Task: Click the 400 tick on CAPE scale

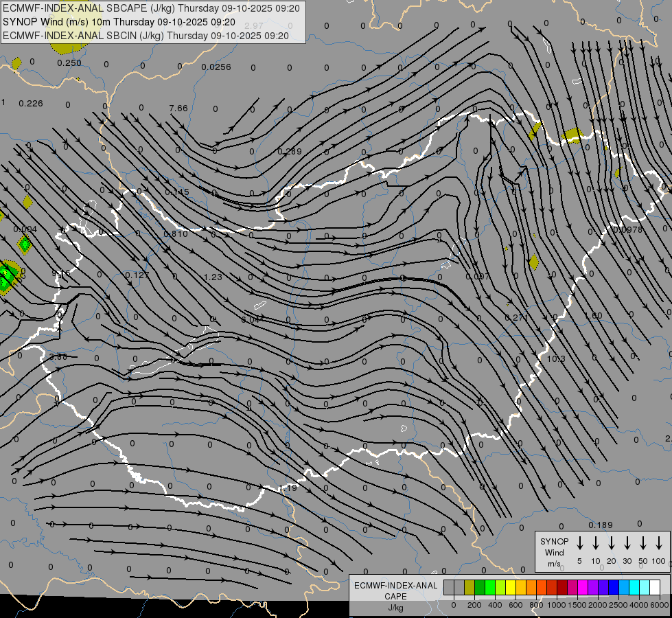Action: pos(495,605)
